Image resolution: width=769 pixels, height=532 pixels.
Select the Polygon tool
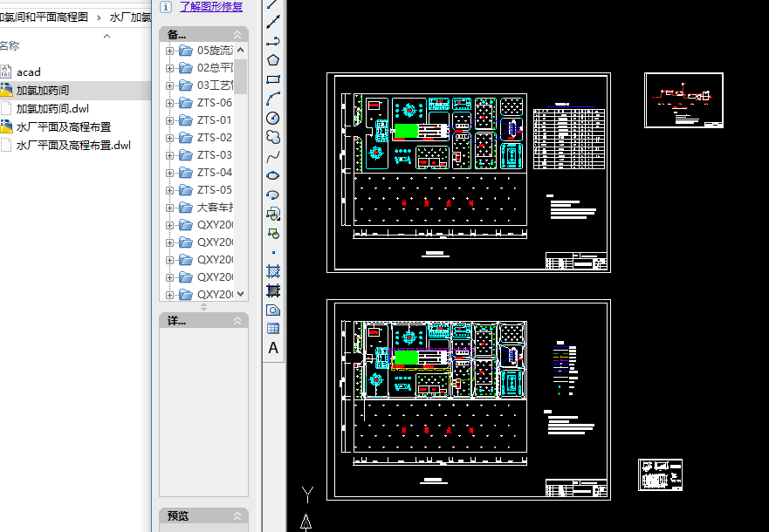(273, 60)
